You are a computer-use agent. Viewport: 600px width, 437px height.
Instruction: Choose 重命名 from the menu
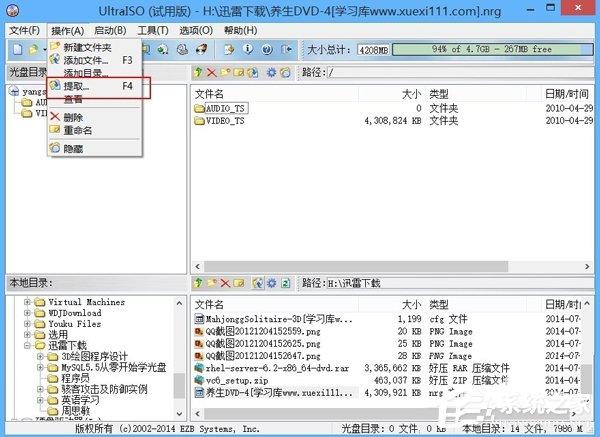coord(95,130)
